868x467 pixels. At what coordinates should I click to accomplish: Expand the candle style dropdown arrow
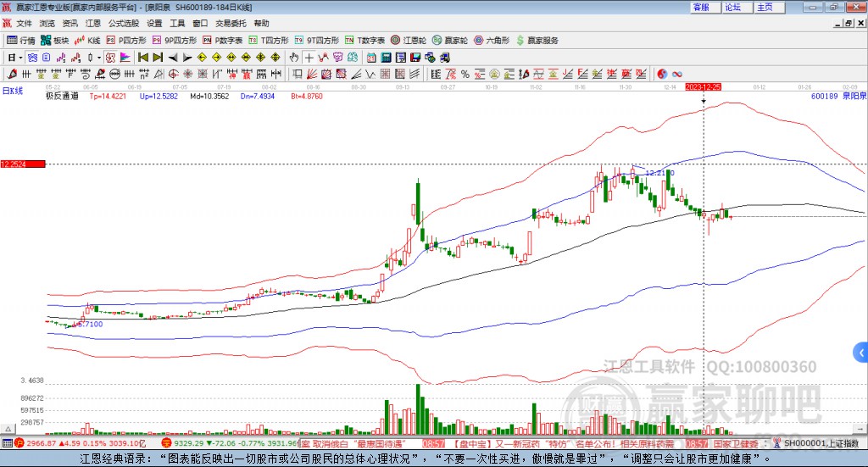(x=99, y=58)
